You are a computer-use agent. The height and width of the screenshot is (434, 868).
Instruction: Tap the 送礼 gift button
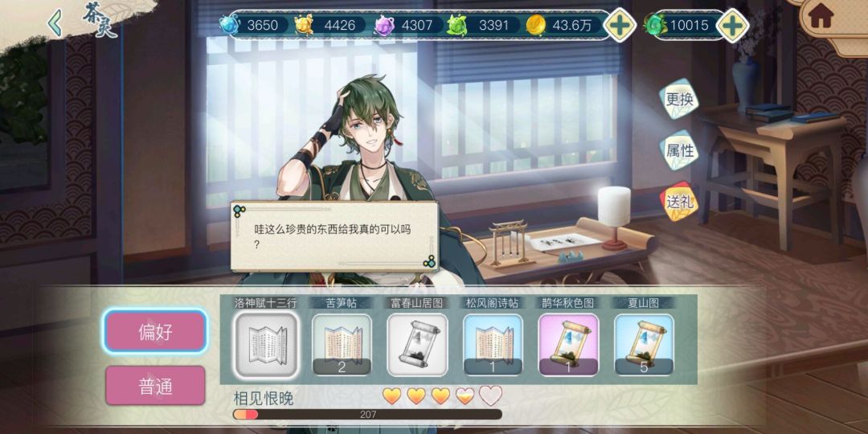pos(678,202)
